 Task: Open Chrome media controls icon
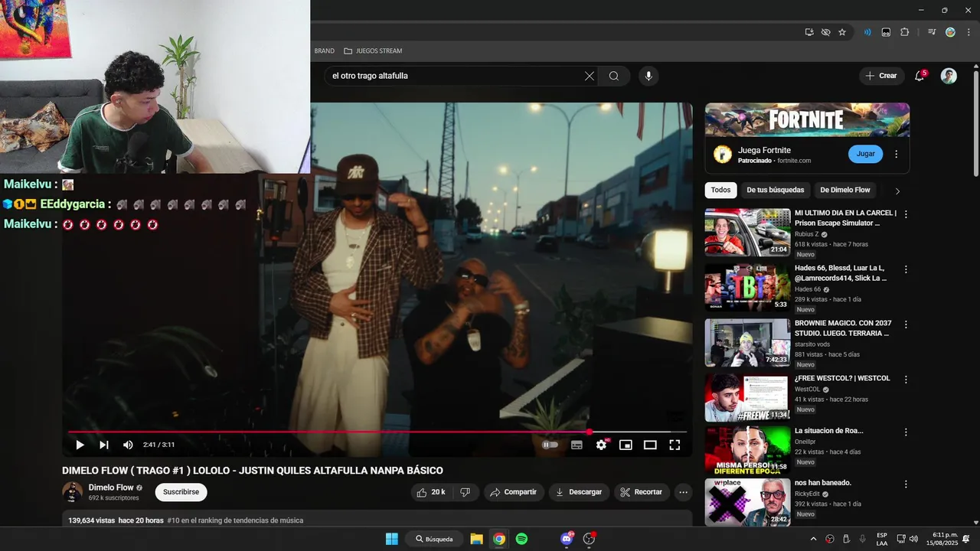point(932,32)
